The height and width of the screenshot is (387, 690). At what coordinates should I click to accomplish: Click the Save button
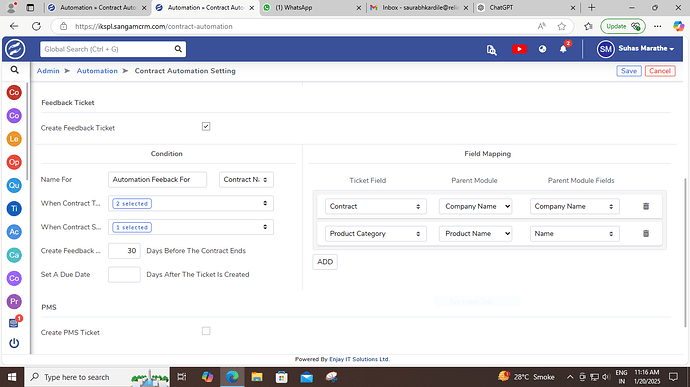(629, 71)
